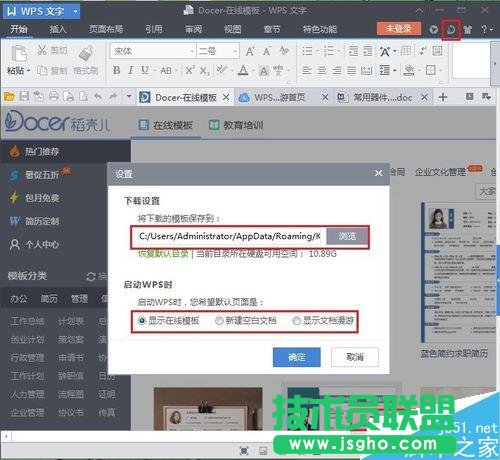Click the undo arrow

pyautogui.click(x=98, y=97)
